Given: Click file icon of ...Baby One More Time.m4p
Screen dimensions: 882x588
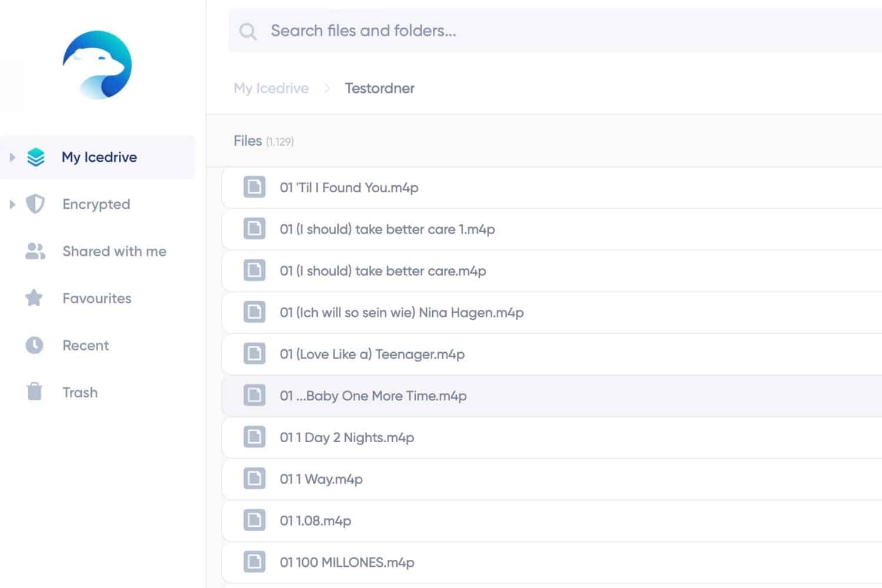Looking at the screenshot, I should click(255, 396).
